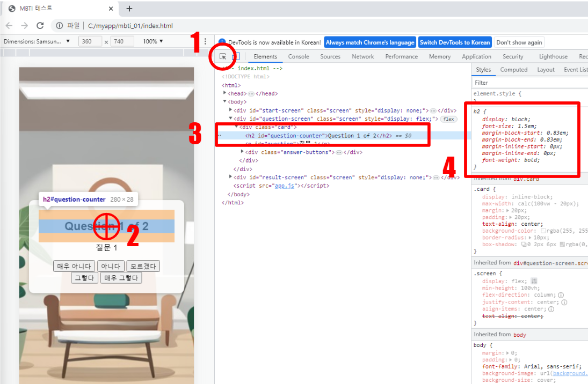The image size is (588, 384).
Task: Collapse the body element node
Action: pyautogui.click(x=224, y=101)
